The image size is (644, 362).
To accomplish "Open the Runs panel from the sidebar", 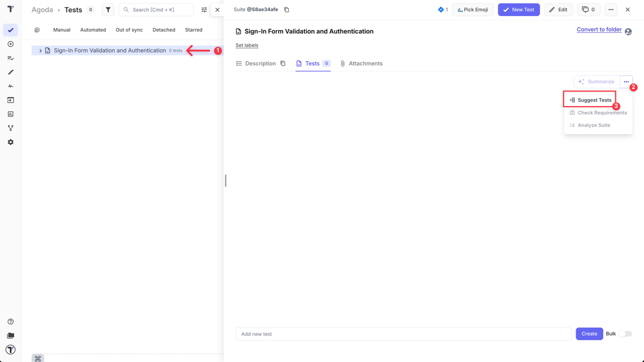I will [11, 44].
